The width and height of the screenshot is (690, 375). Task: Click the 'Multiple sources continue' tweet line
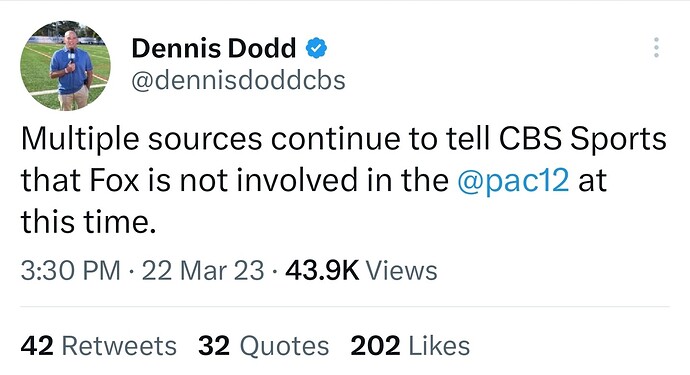coord(343,139)
